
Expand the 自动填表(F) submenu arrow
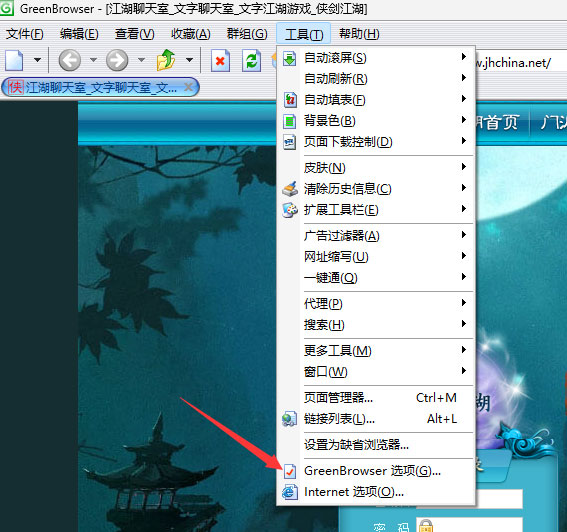tap(464, 99)
